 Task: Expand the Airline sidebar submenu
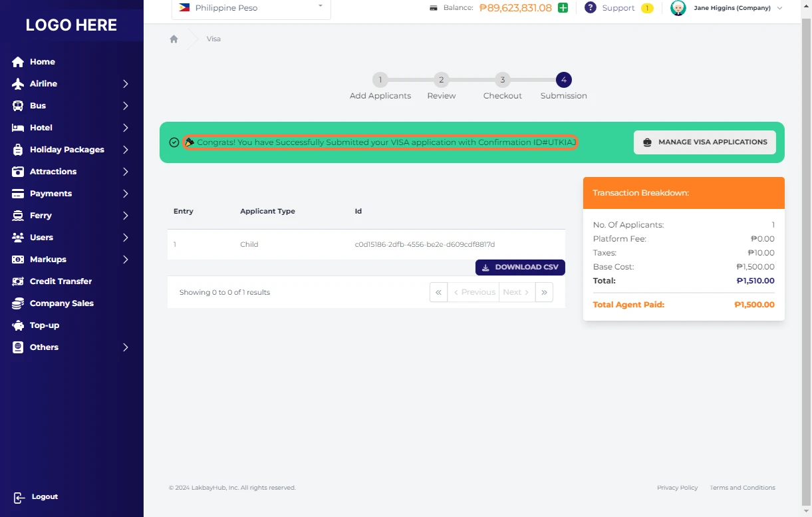[x=125, y=84]
